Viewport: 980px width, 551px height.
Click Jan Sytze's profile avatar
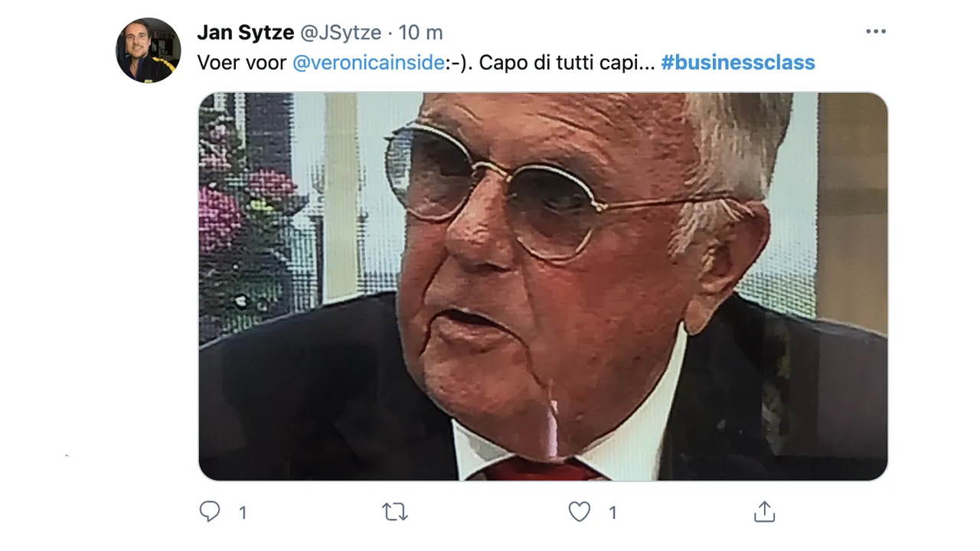(149, 51)
